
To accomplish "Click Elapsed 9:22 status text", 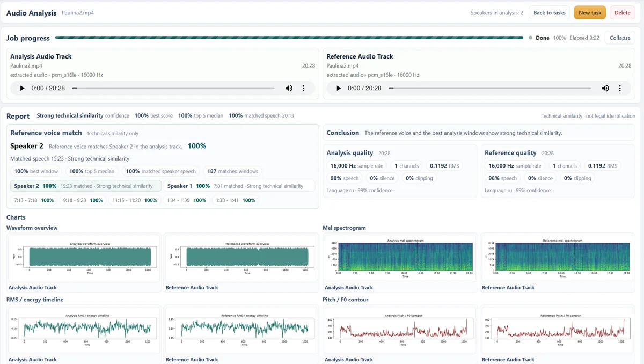I will click(584, 38).
